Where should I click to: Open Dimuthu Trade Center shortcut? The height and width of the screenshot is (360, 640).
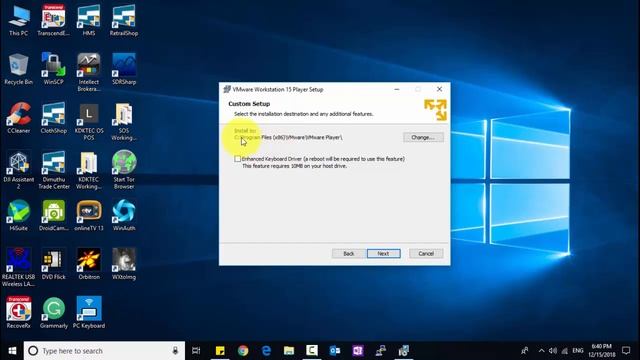[53, 170]
